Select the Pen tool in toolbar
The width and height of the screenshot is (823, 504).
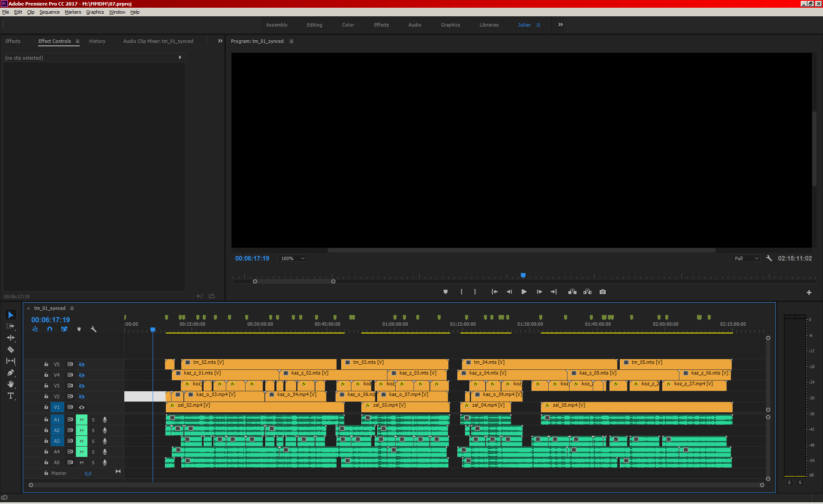click(x=11, y=372)
